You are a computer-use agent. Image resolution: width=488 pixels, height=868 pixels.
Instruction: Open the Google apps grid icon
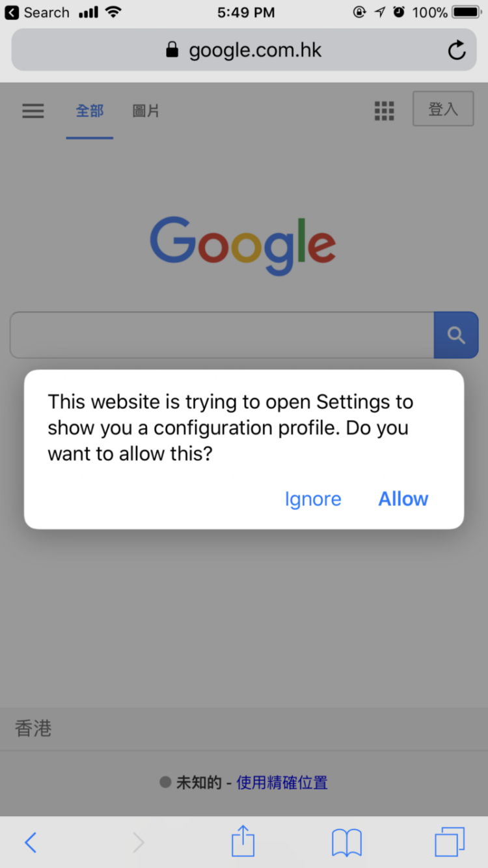pyautogui.click(x=385, y=111)
